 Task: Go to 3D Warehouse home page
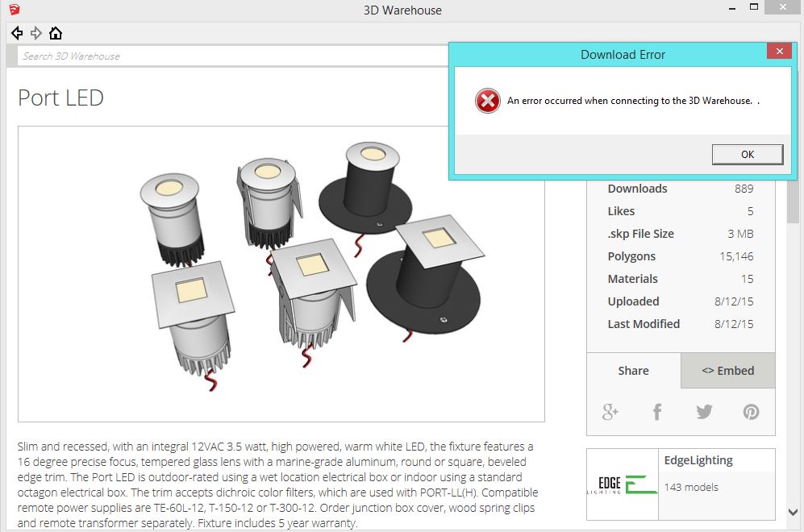click(x=56, y=33)
